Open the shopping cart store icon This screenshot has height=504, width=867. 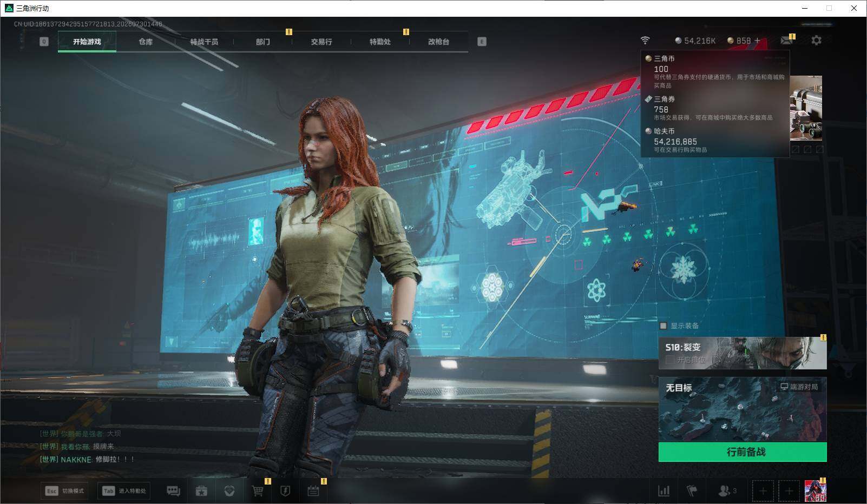(258, 491)
